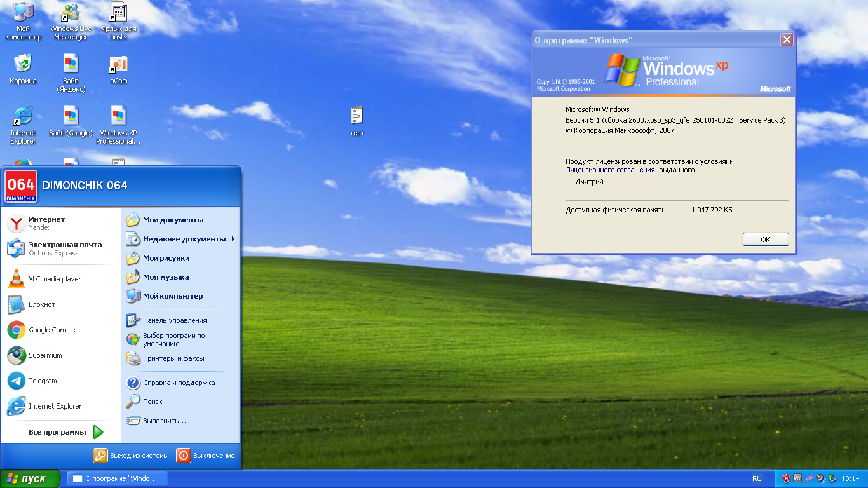Open Блокнот (Notepad) from Start menu

tap(42, 304)
